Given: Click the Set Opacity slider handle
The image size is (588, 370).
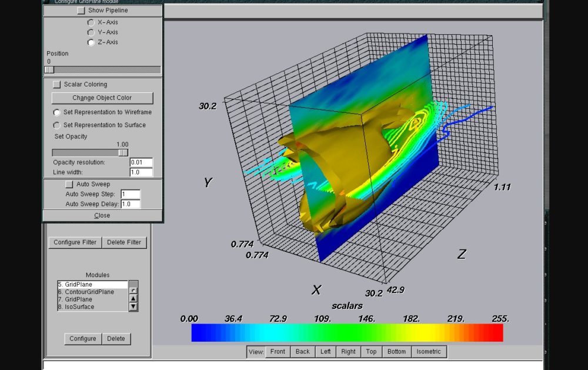Looking at the screenshot, I should 122,153.
